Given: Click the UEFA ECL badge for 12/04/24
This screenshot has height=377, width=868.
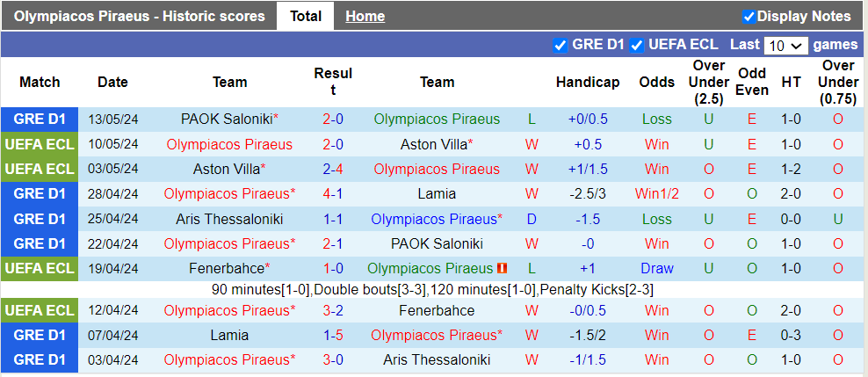Looking at the screenshot, I should point(40,310).
